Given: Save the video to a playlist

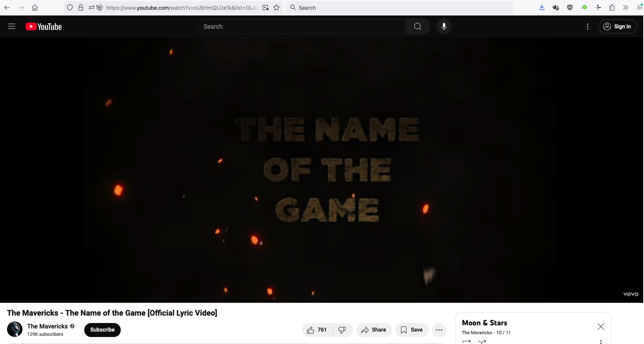Looking at the screenshot, I should tap(412, 330).
